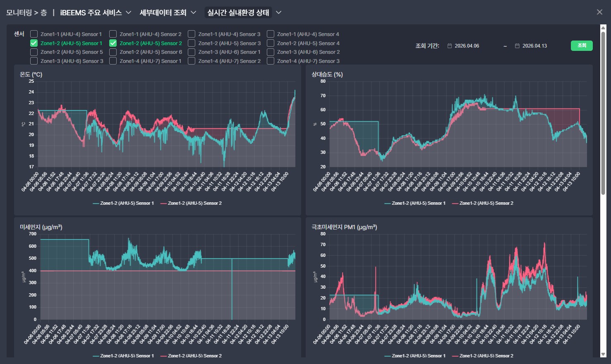Close the monitoring panel with X icon

[599, 12]
